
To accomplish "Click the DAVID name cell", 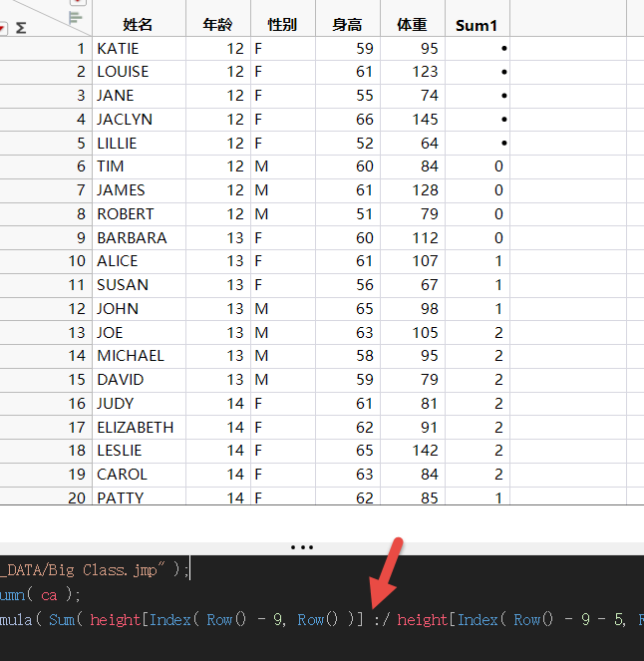I will coord(139,380).
